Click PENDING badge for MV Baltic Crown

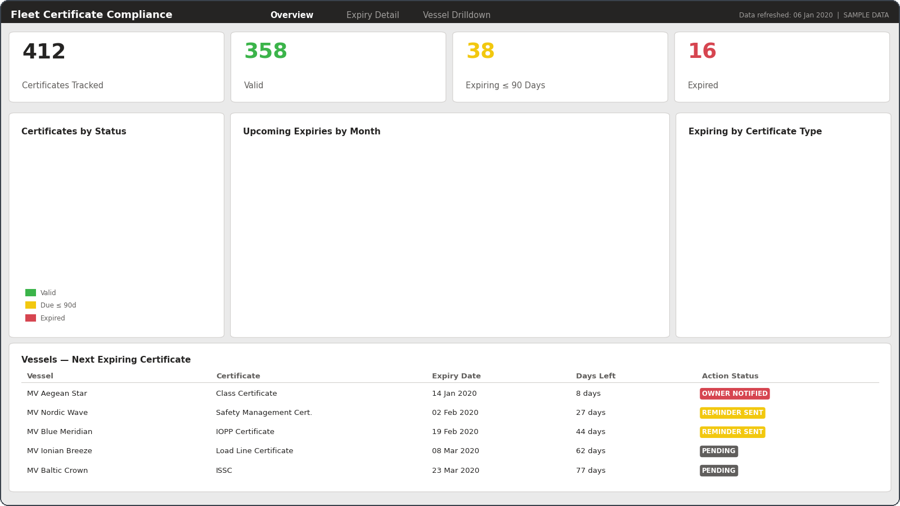click(x=719, y=470)
